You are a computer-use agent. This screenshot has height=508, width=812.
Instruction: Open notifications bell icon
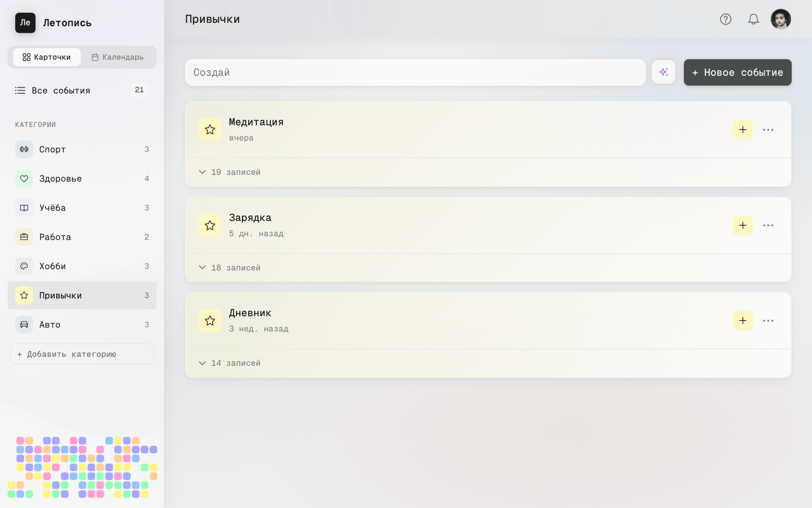click(753, 19)
